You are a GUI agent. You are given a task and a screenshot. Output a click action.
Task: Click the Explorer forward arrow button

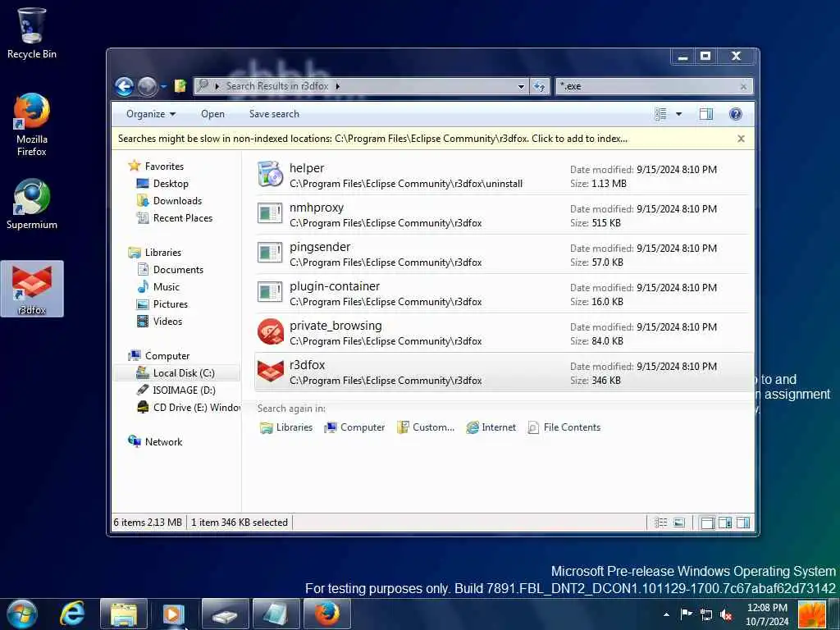pyautogui.click(x=147, y=86)
